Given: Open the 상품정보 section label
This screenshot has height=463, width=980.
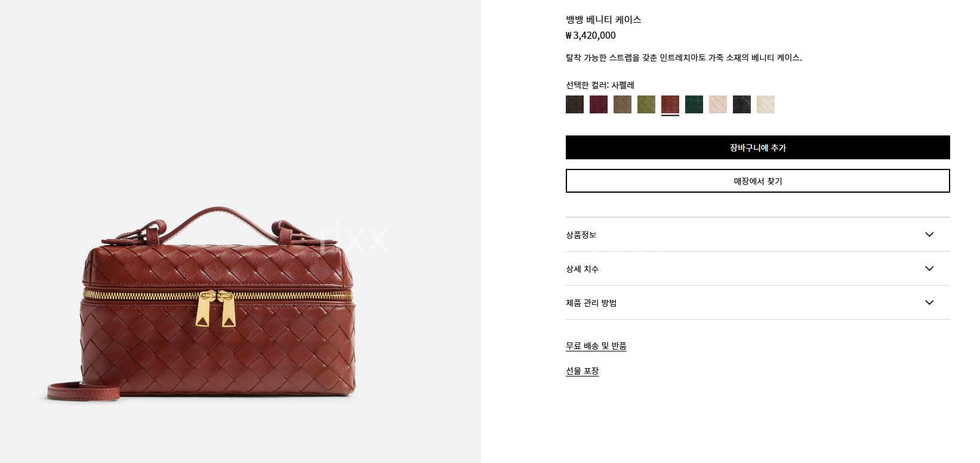Looking at the screenshot, I should point(581,234).
